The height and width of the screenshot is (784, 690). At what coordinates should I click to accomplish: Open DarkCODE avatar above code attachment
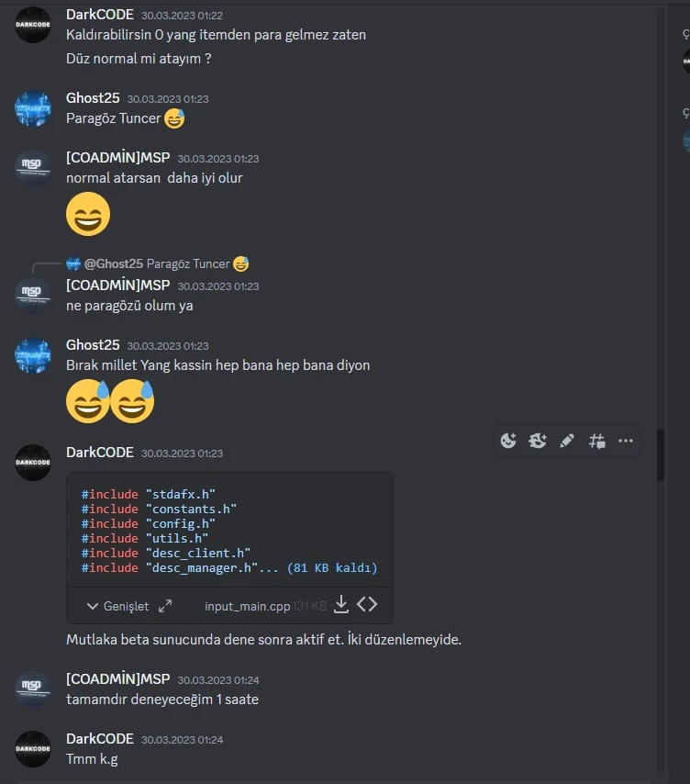(33, 463)
